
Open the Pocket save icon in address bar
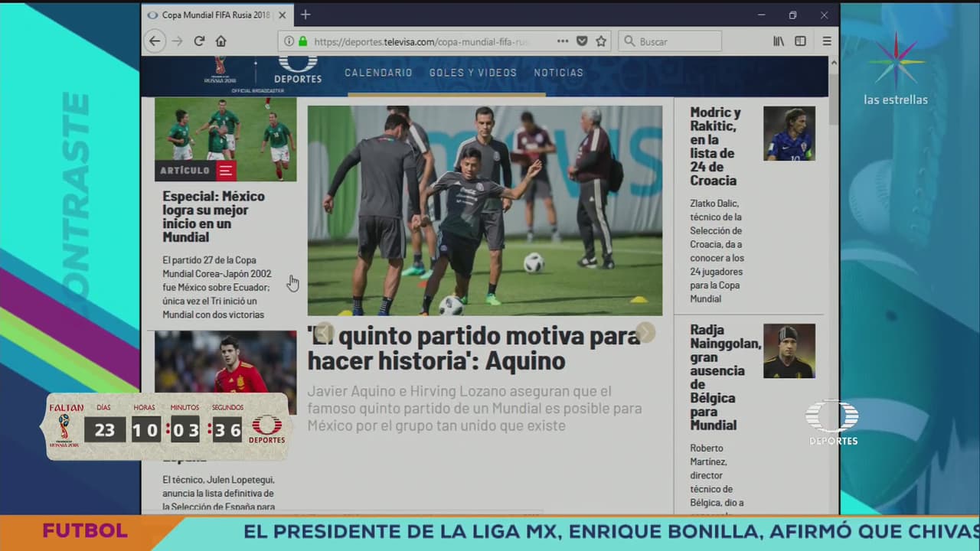pos(582,41)
